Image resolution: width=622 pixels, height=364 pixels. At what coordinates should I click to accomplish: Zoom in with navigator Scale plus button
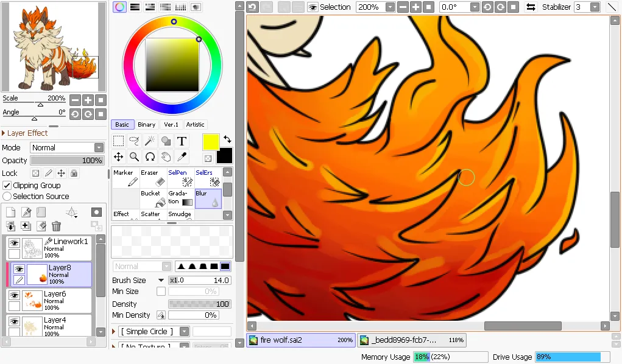pyautogui.click(x=88, y=100)
